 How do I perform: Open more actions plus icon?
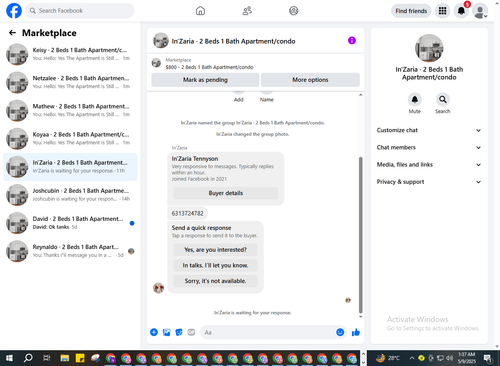pos(154,332)
